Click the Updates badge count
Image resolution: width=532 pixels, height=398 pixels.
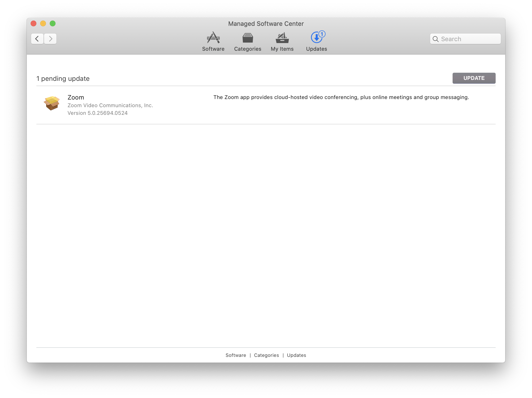pos(322,34)
